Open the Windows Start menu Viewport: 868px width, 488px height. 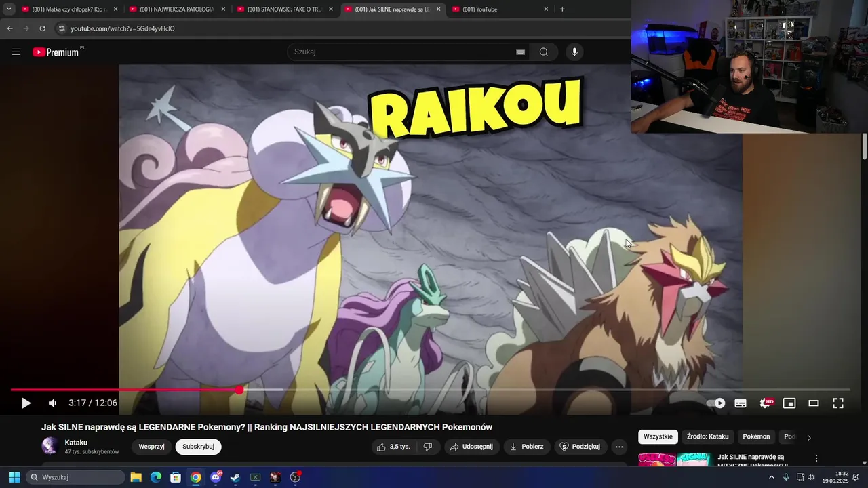(x=14, y=477)
